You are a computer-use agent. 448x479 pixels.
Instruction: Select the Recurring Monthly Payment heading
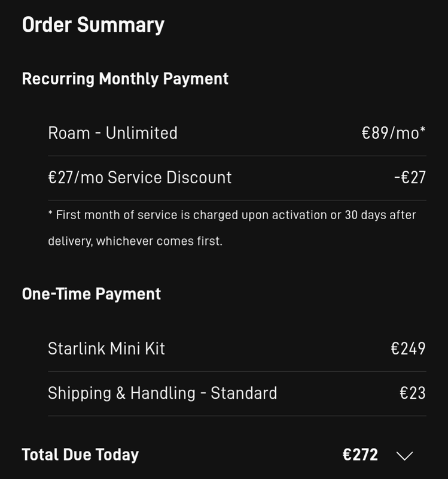pos(125,79)
